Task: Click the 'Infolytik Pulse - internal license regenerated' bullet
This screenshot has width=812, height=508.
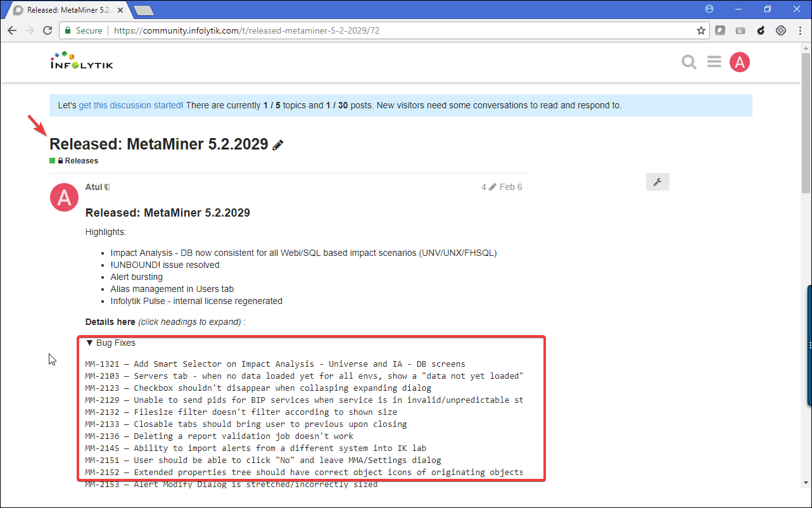Action: click(x=196, y=301)
